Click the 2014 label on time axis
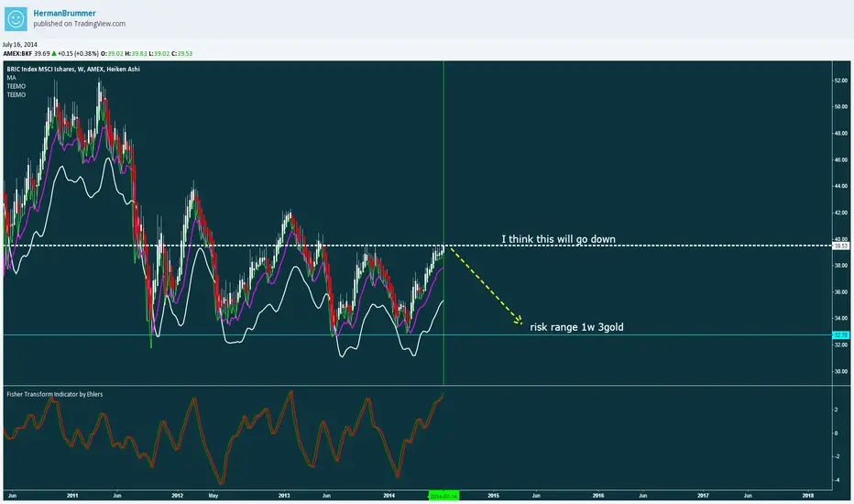This screenshot has width=854, height=504. [389, 496]
